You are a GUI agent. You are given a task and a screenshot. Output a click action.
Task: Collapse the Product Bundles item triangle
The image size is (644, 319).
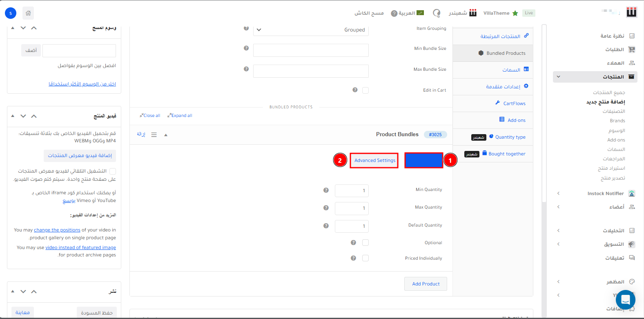[x=166, y=135]
